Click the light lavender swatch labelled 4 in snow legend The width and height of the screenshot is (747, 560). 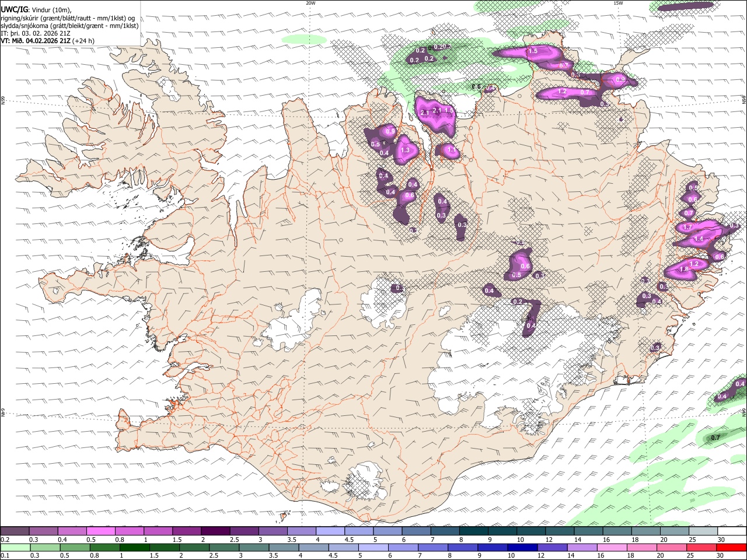point(330,531)
